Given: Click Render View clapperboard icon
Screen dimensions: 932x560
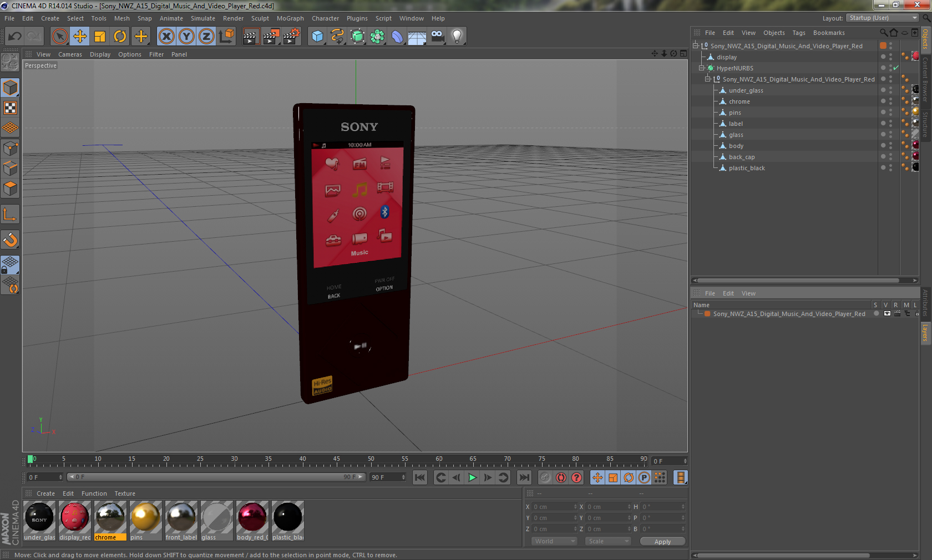Looking at the screenshot, I should (x=251, y=37).
